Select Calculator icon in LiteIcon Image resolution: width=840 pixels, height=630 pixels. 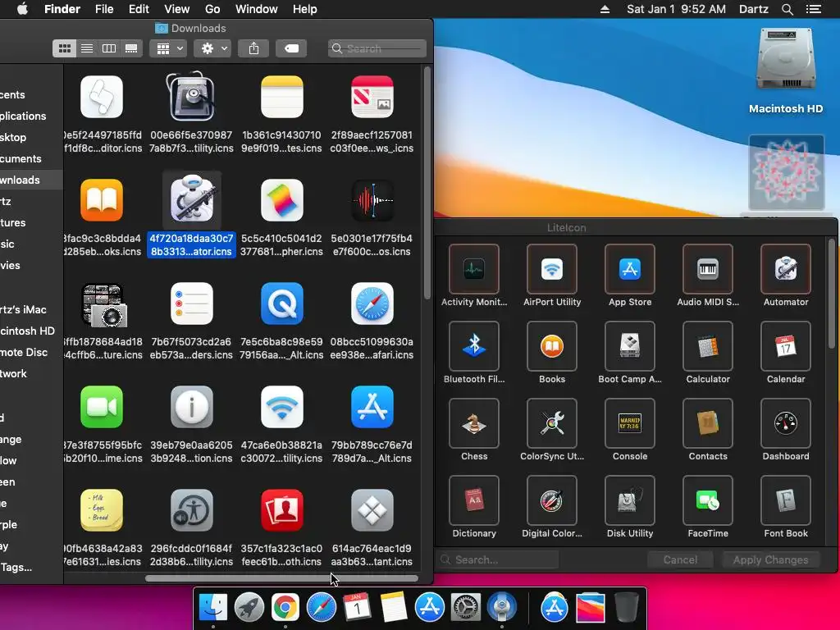pyautogui.click(x=708, y=346)
